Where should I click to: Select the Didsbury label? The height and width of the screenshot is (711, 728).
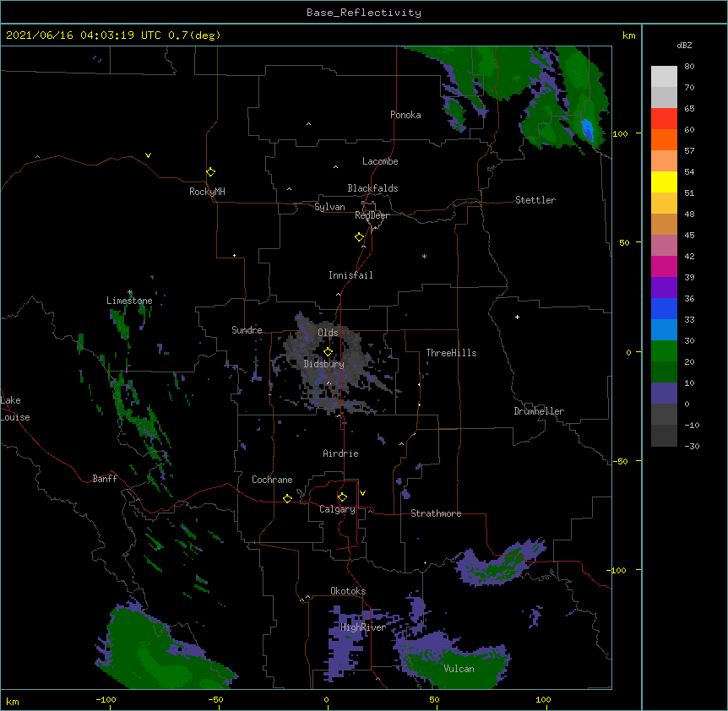pyautogui.click(x=324, y=364)
